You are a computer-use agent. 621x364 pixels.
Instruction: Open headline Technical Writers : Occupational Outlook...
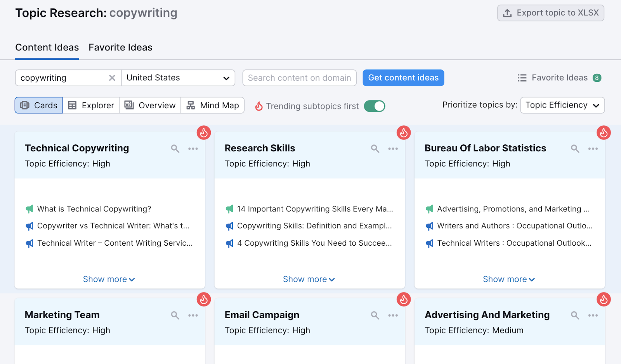coord(514,243)
